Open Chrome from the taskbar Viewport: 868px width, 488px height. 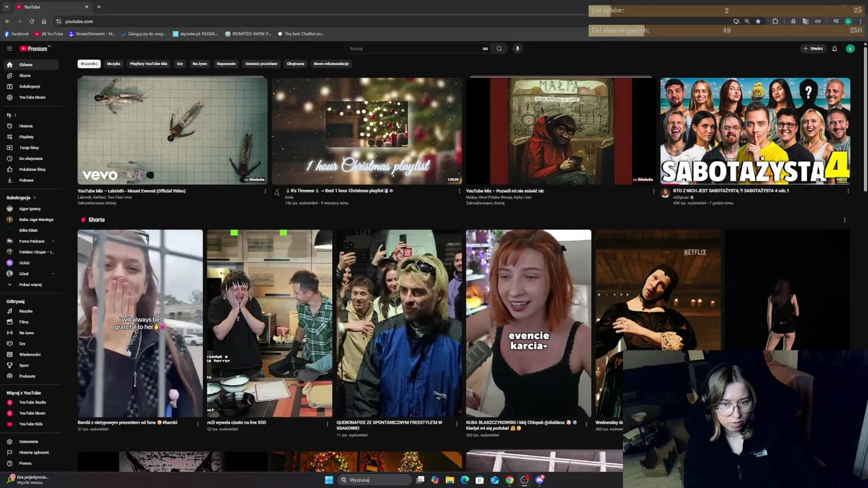(x=509, y=480)
